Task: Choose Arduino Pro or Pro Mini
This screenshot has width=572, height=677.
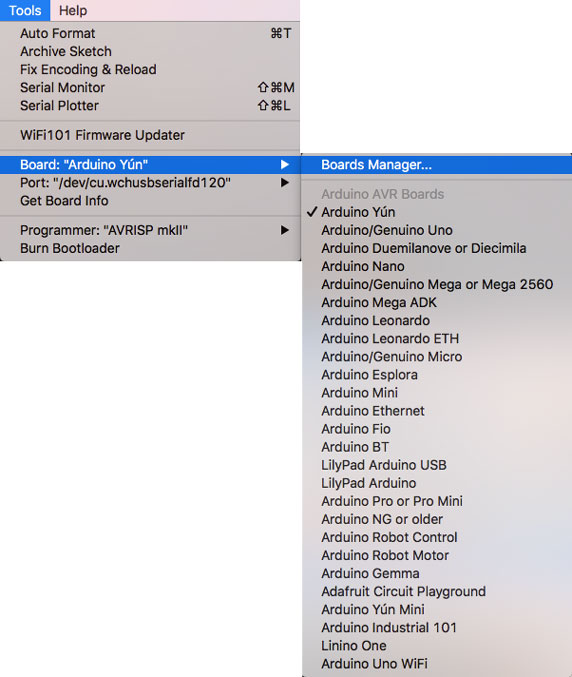Action: 436,501
